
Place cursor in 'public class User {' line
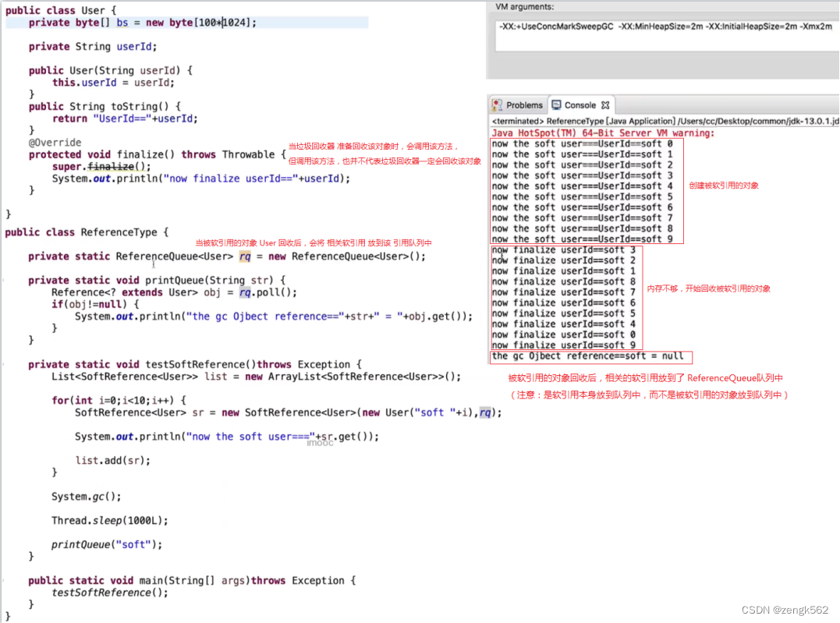pyautogui.click(x=61, y=10)
